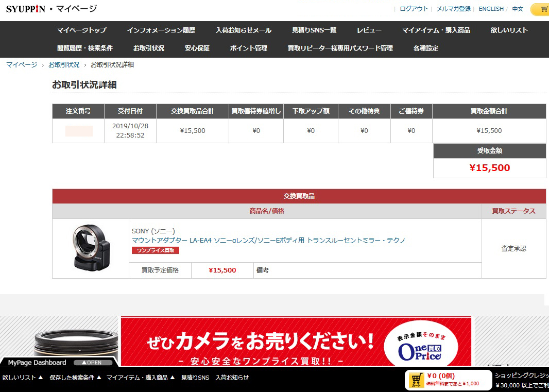
Task: Click 見積りSNS in bottom bar
Action: tap(195, 378)
